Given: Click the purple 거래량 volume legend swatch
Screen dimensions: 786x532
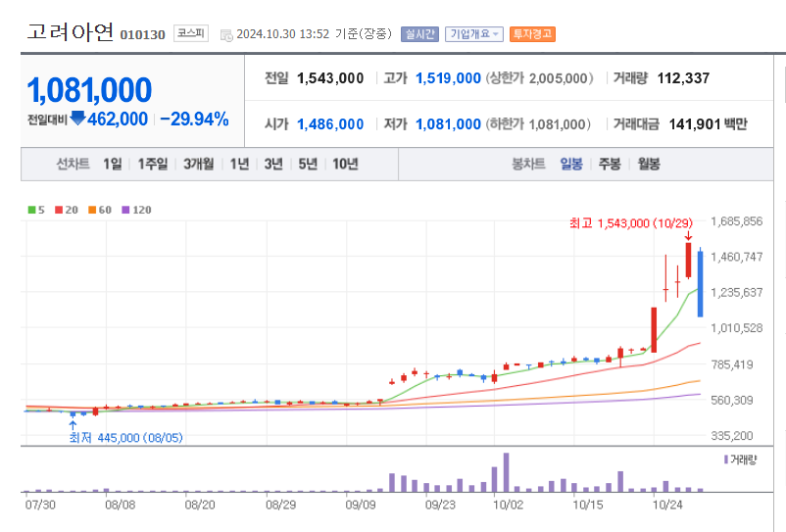Looking at the screenshot, I should (726, 459).
